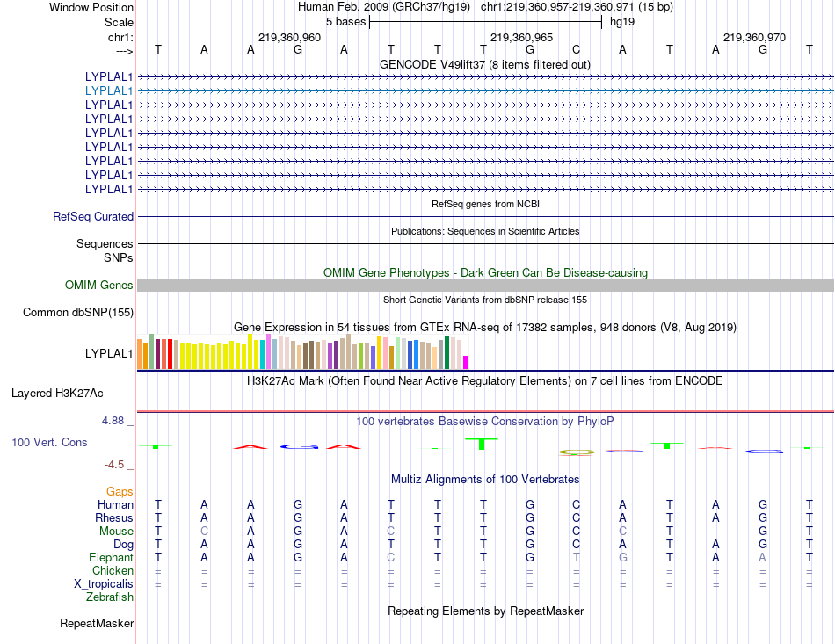Click the Multiz Alignments of 100 Vertebrates title
This screenshot has height=644, width=835.
[485, 479]
